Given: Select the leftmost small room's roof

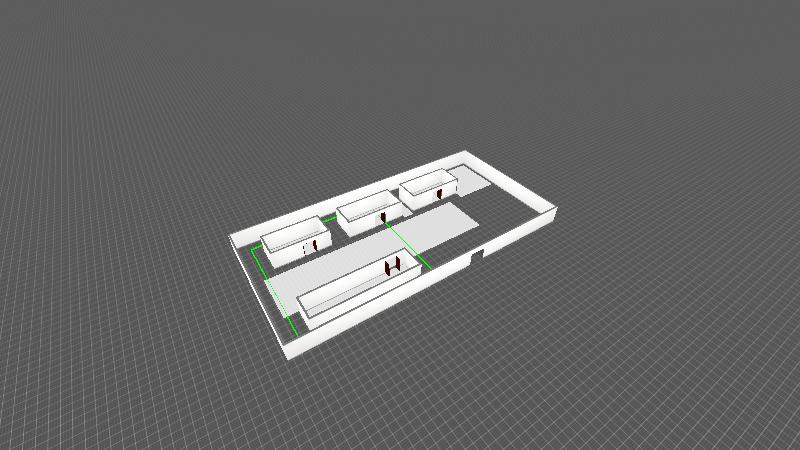Looking at the screenshot, I should [288, 232].
